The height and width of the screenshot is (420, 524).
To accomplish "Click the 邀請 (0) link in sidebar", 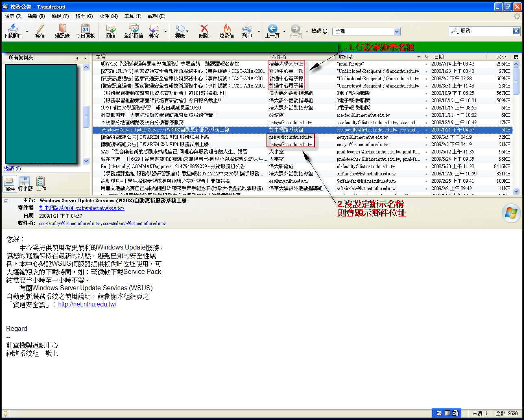I will point(13,168).
